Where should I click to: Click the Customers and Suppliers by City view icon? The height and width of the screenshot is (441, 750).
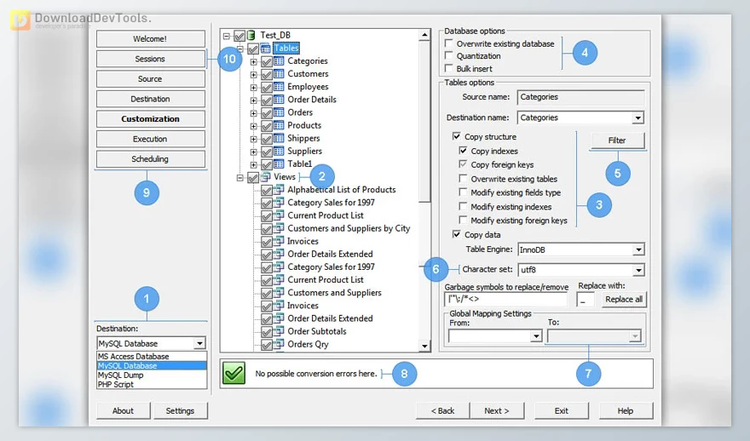coord(279,228)
